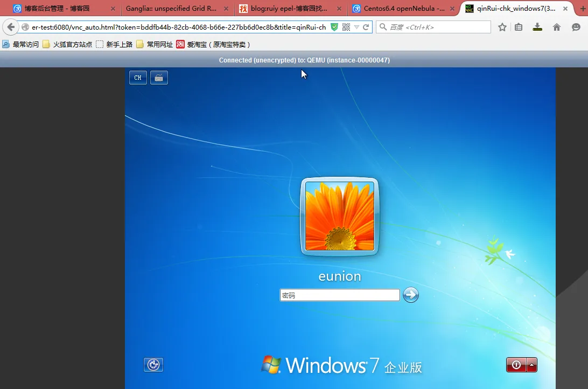Bookmark this page with the star icon
Viewport: 588px width, 389px height.
click(x=502, y=27)
